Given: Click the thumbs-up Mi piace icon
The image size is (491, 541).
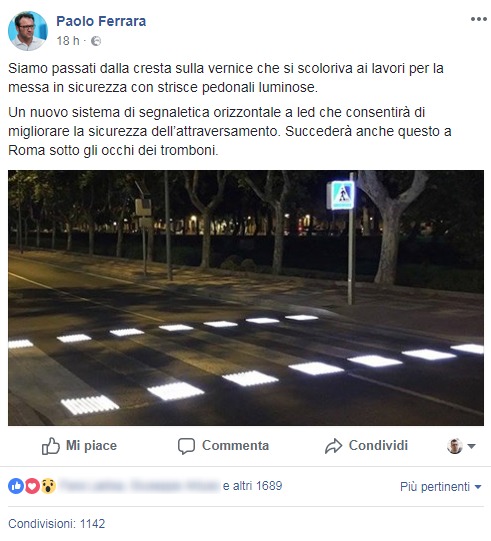Looking at the screenshot, I should pos(51,446).
